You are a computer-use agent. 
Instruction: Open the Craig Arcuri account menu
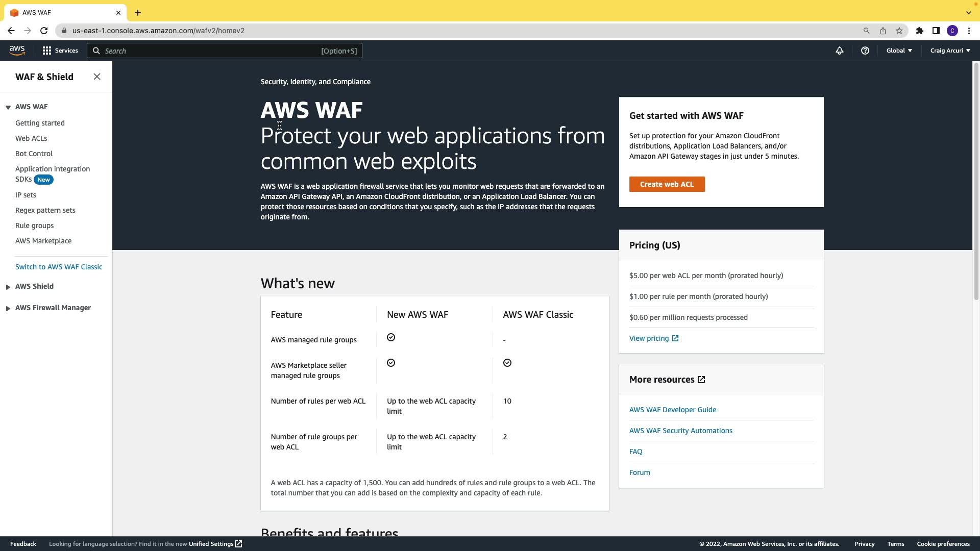click(950, 51)
